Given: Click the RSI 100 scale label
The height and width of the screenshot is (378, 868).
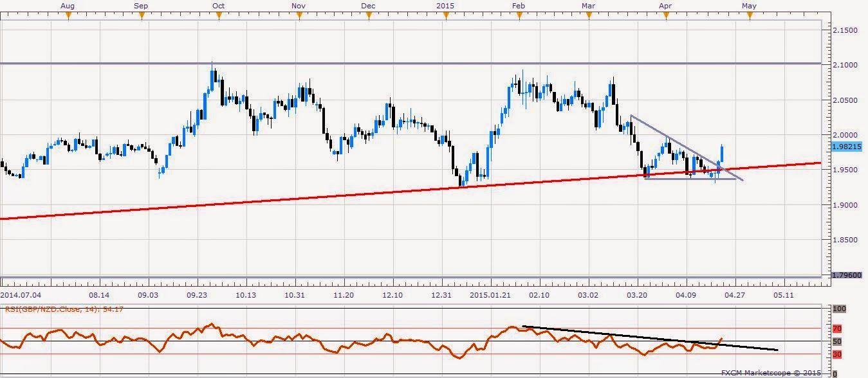Looking at the screenshot, I should [838, 309].
